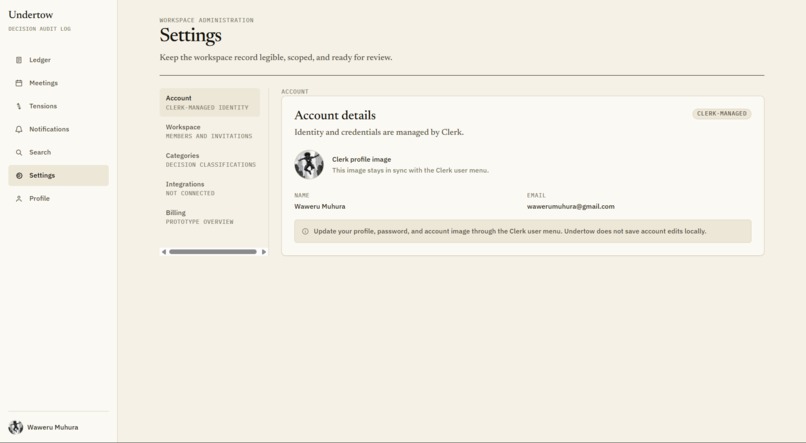Go to Search page
806x443 pixels.
click(x=59, y=153)
